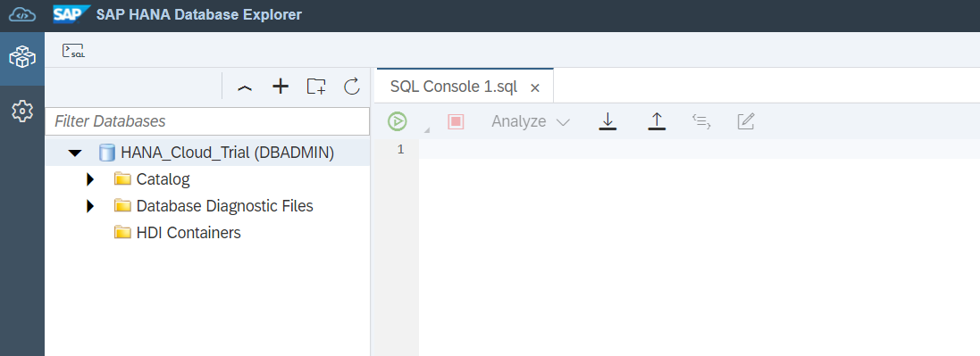Format the SQL code using indent icon

tap(701, 121)
